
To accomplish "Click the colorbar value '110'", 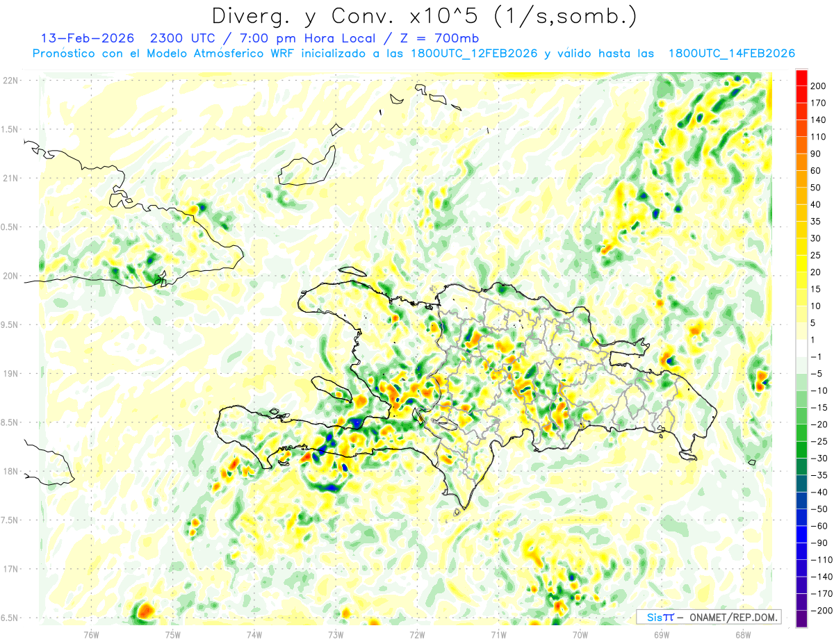I will coord(819,137).
